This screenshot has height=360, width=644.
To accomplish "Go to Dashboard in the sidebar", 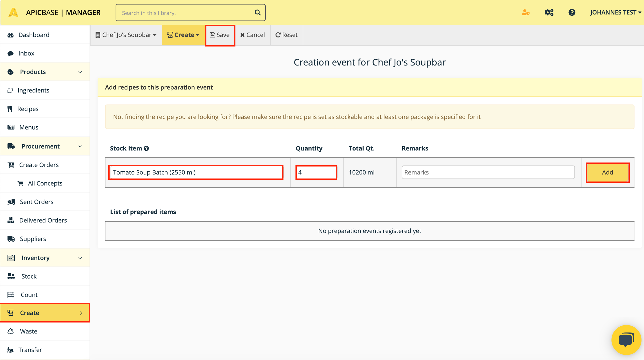I will 45,35.
